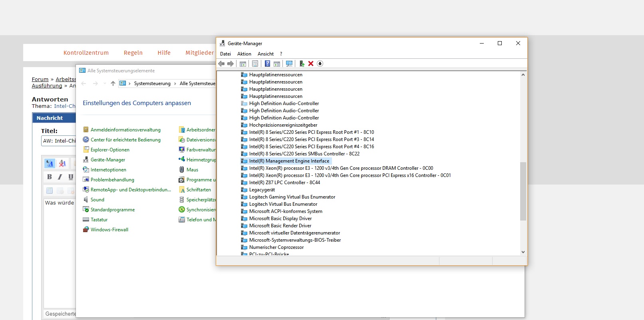Image resolution: width=644 pixels, height=320 pixels.
Task: Open the Datei menu
Action: point(225,54)
